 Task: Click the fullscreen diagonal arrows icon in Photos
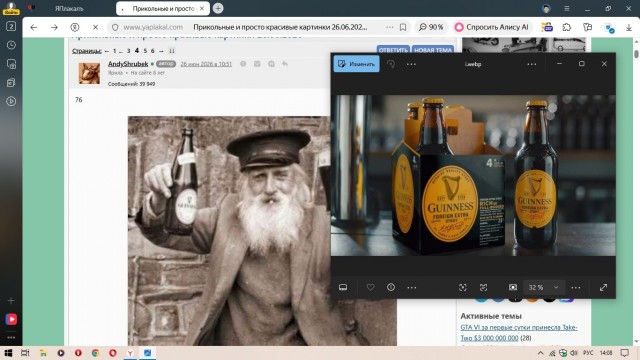603,287
